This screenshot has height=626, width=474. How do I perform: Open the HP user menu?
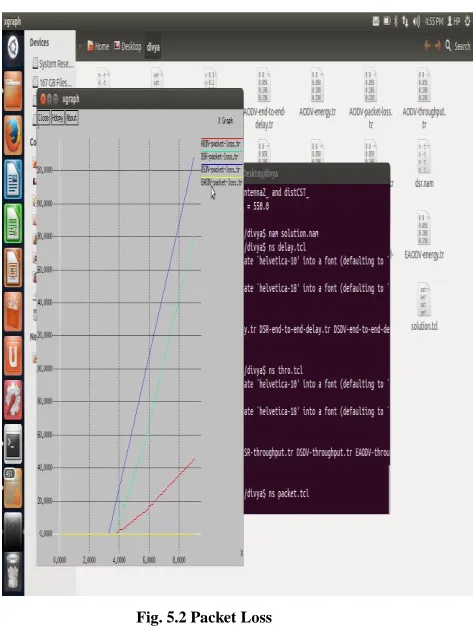(454, 21)
